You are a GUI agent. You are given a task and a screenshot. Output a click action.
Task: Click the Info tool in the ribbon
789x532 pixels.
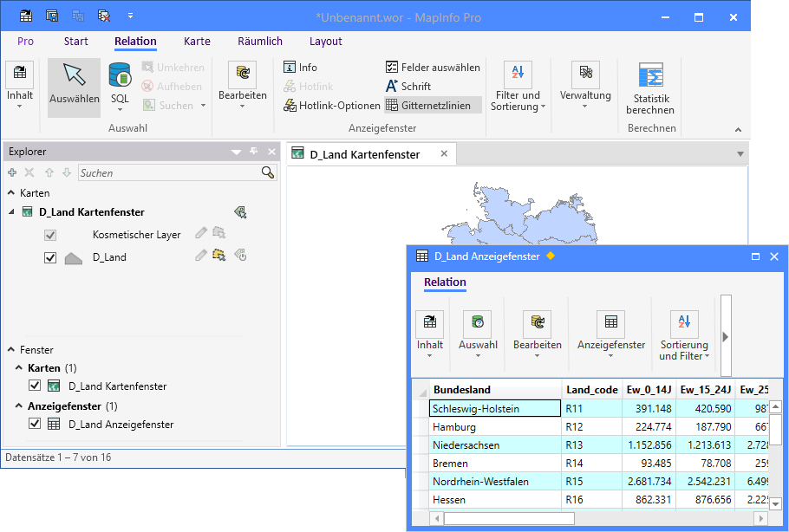tap(300, 68)
